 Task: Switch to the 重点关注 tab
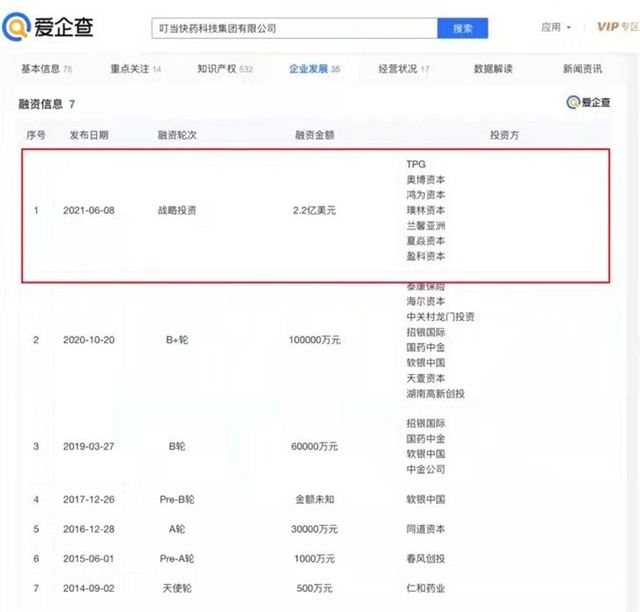(136, 69)
